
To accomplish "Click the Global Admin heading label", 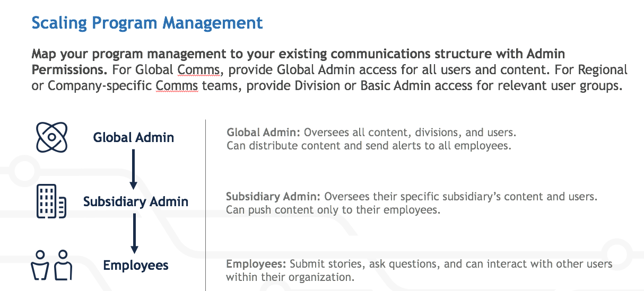I will point(134,137).
